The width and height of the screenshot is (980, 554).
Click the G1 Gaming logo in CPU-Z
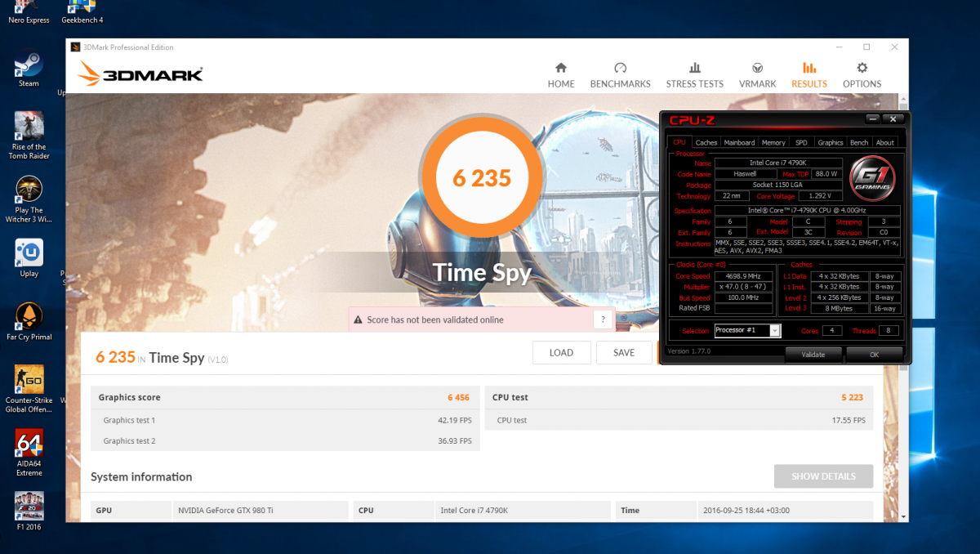[x=872, y=176]
